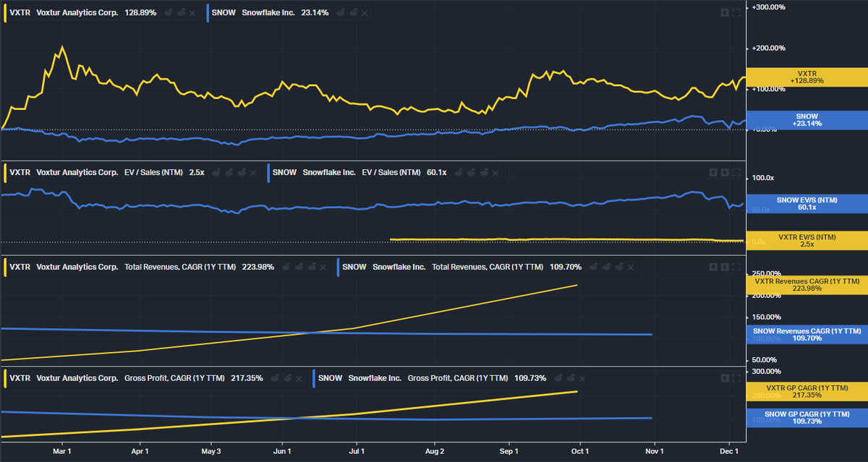The image size is (868, 462).
Task: Click the VXTR +128.89% axis label
Action: tap(807, 77)
